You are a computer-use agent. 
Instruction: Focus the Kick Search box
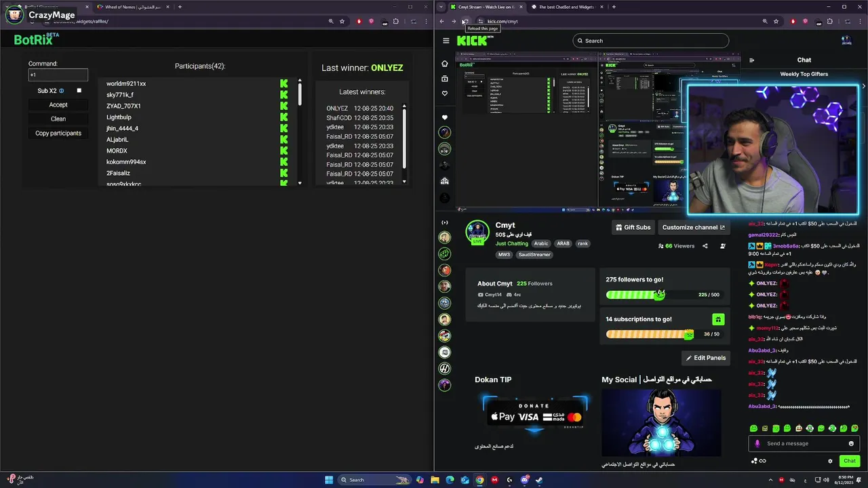click(651, 41)
